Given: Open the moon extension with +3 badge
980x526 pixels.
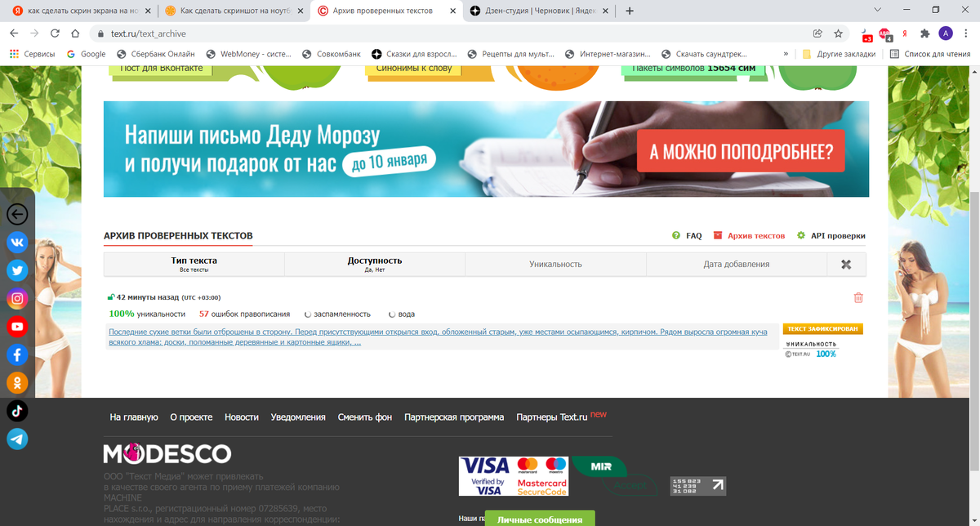Looking at the screenshot, I should 866,34.
